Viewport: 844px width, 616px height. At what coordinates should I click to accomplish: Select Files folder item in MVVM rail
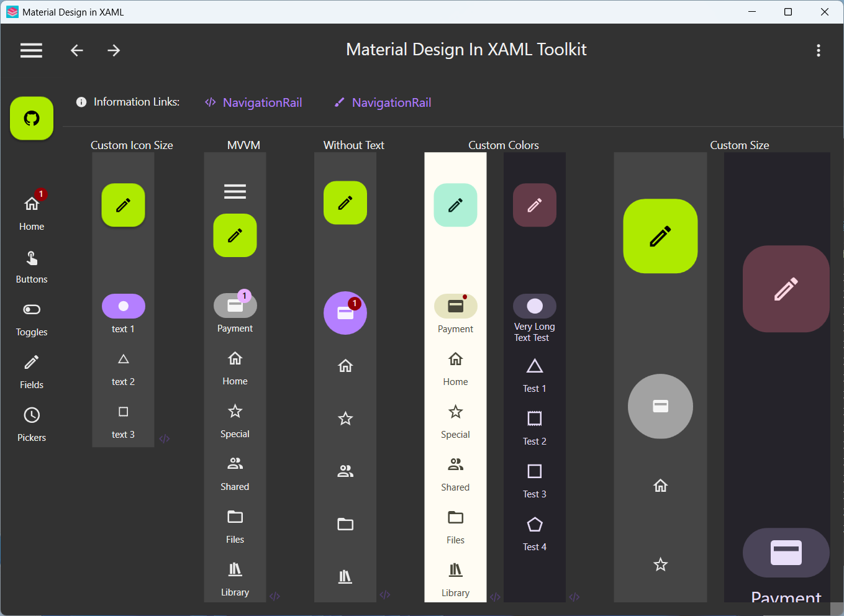[x=235, y=527]
